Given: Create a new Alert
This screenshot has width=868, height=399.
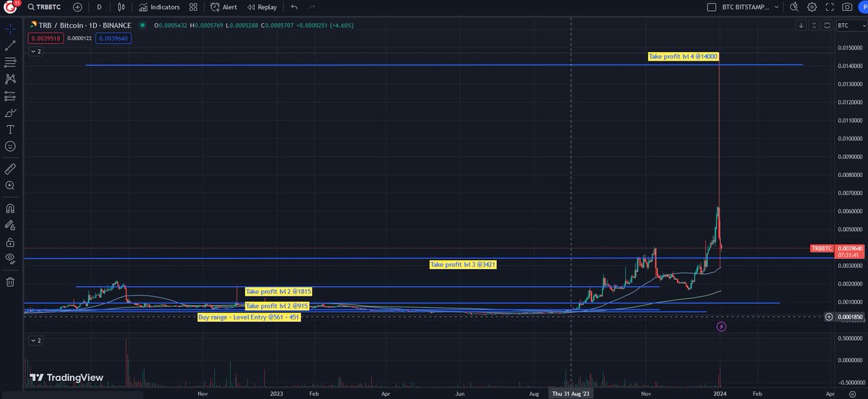Looking at the screenshot, I should point(224,7).
